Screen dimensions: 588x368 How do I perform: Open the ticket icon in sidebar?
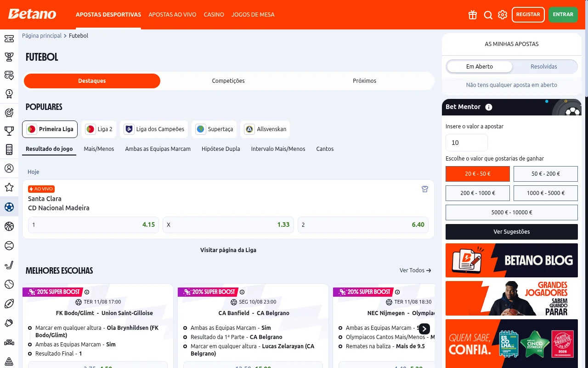pos(9,39)
